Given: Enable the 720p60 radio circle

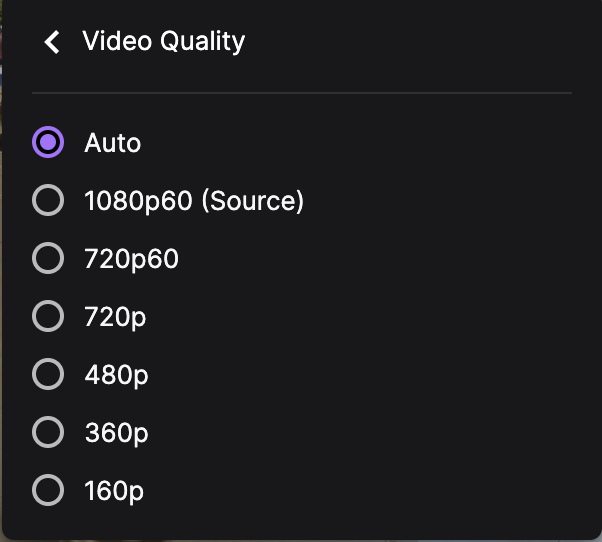Looking at the screenshot, I should [48, 259].
